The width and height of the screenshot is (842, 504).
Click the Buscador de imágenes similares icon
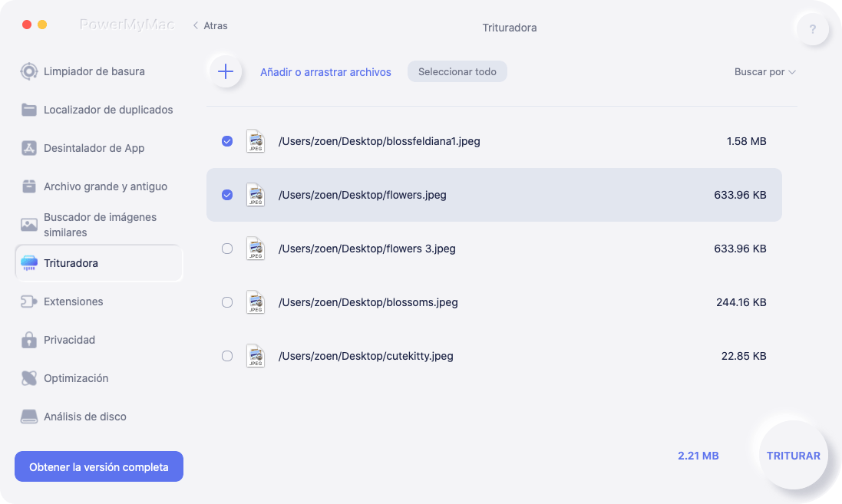pyautogui.click(x=29, y=224)
